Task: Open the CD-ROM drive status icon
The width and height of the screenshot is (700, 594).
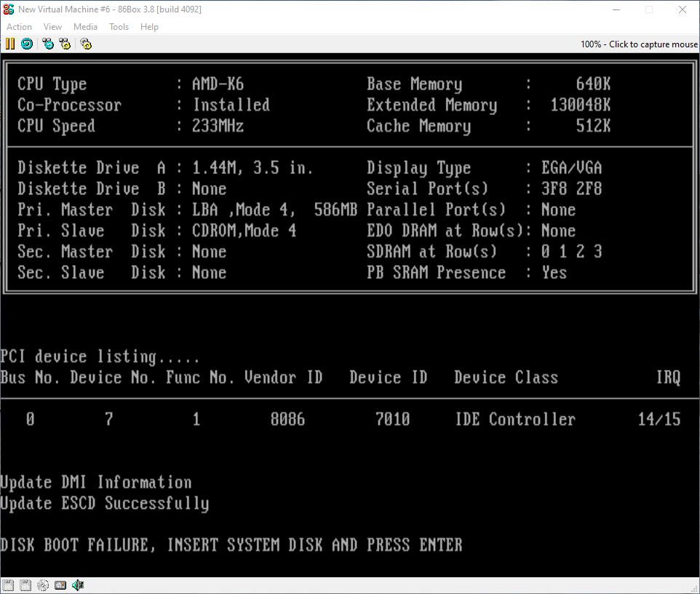Action: pos(43,585)
